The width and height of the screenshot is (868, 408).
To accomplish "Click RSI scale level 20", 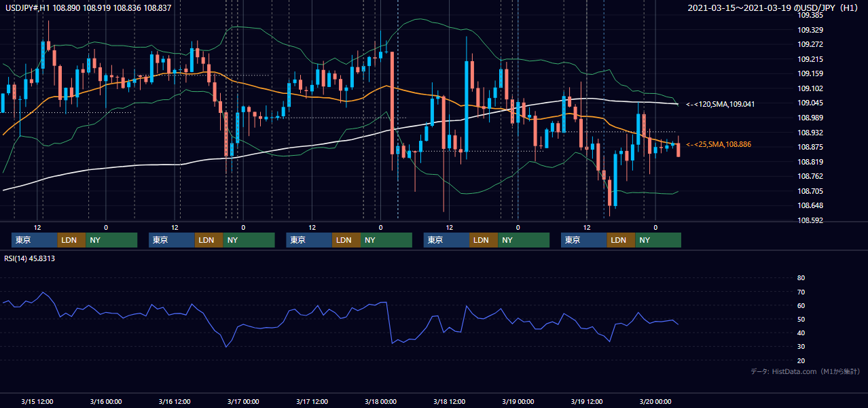I will click(801, 360).
